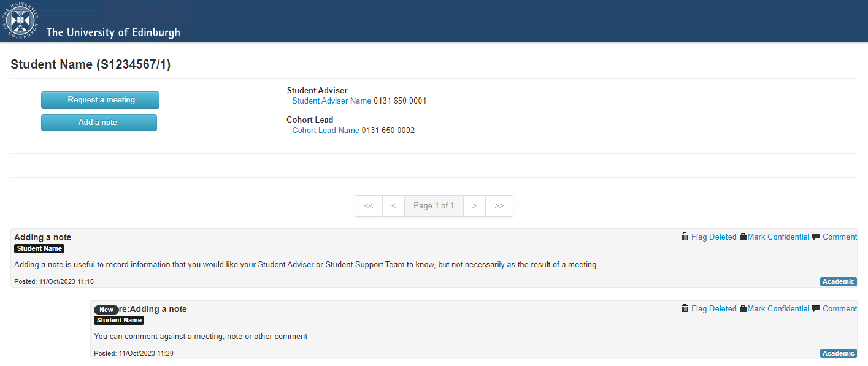The width and height of the screenshot is (868, 366).
Task: Click Student Name badge under the reply
Action: [x=119, y=320]
